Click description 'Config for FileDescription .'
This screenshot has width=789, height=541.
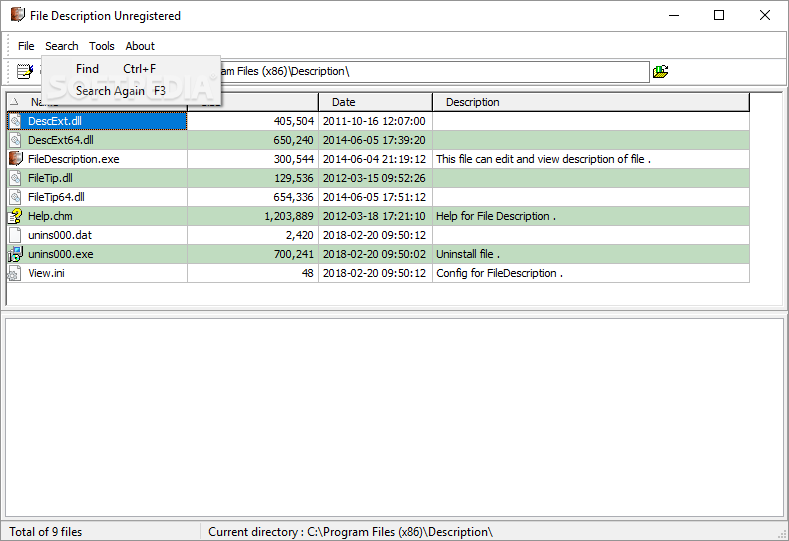(x=500, y=273)
